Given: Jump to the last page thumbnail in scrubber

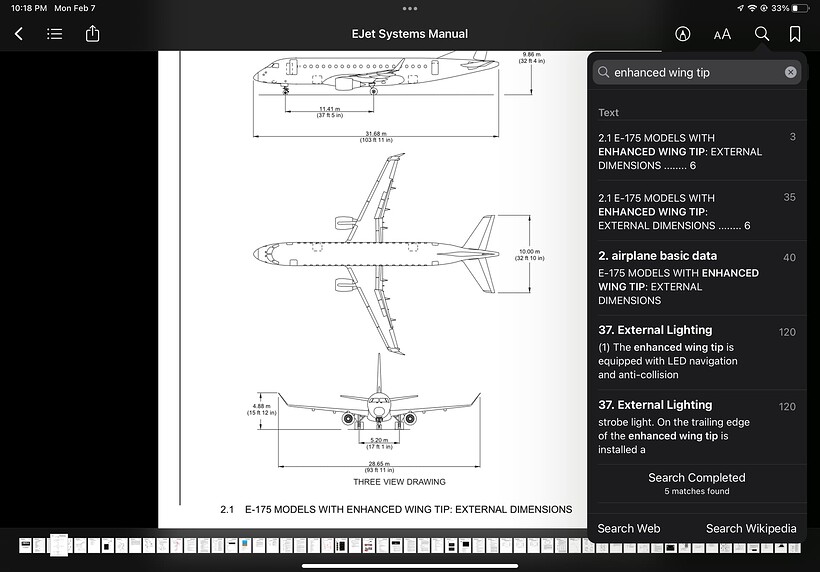Looking at the screenshot, I should 794,547.
